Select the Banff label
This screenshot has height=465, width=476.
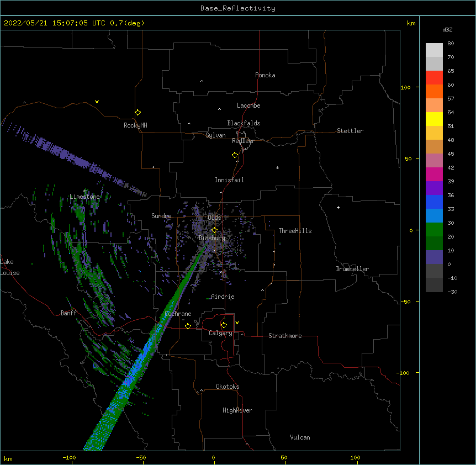click(68, 313)
